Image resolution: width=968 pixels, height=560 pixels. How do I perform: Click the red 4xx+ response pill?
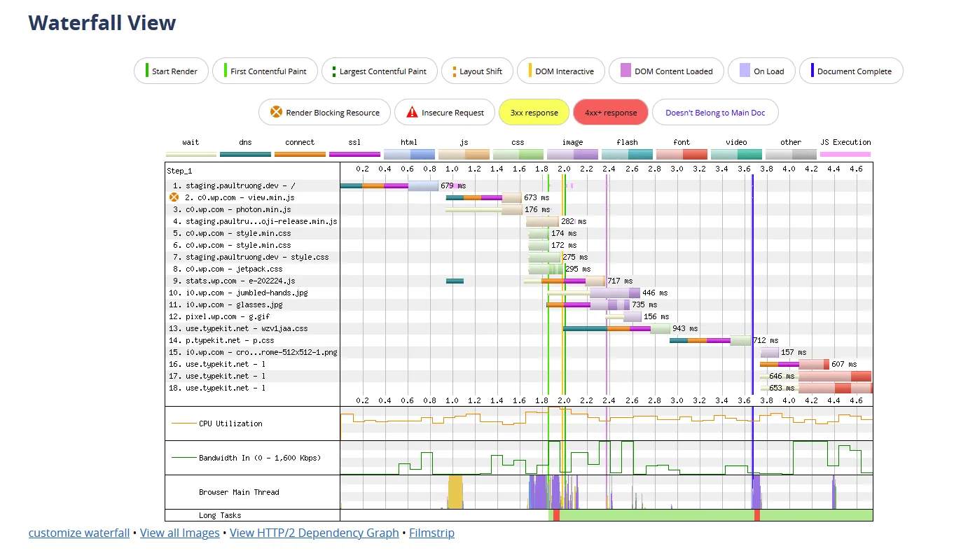point(611,112)
